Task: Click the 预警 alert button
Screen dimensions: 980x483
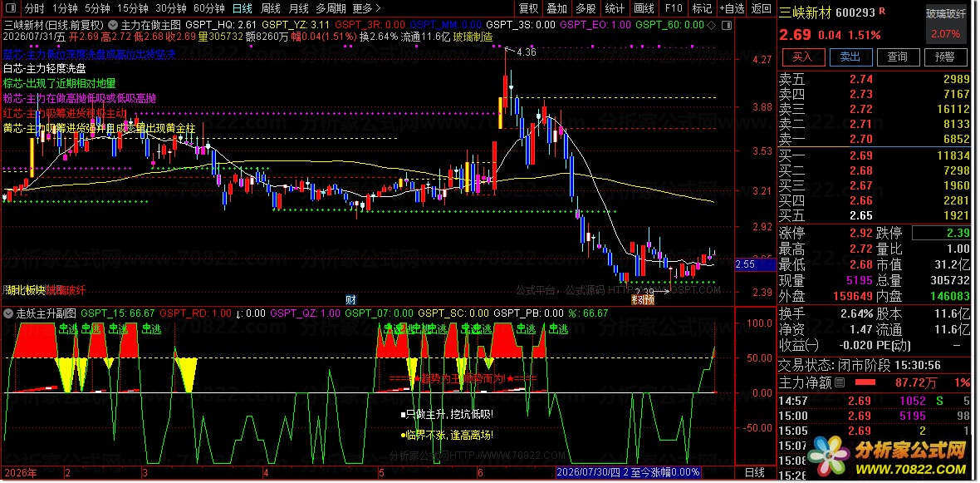Action: [945, 57]
